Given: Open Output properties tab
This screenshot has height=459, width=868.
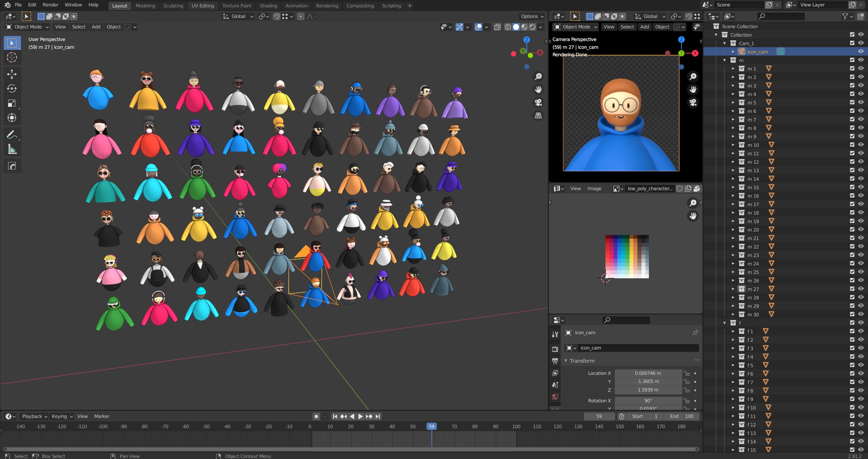Looking at the screenshot, I should coord(555,361).
